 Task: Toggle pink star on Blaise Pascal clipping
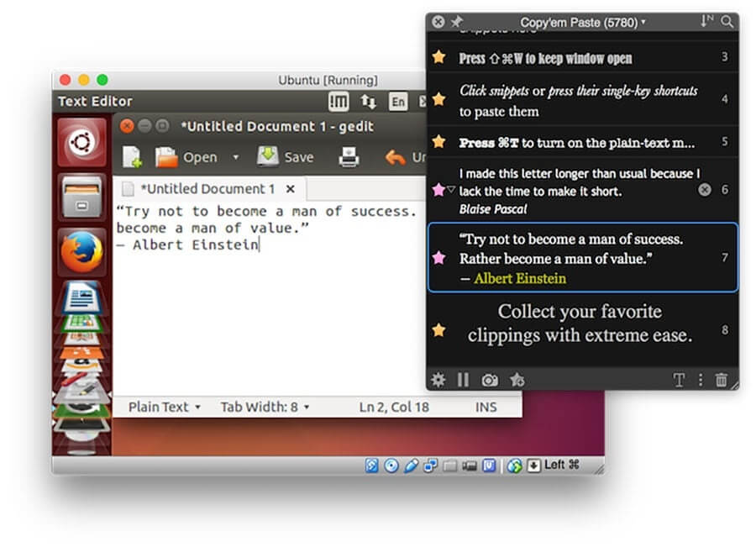click(438, 190)
